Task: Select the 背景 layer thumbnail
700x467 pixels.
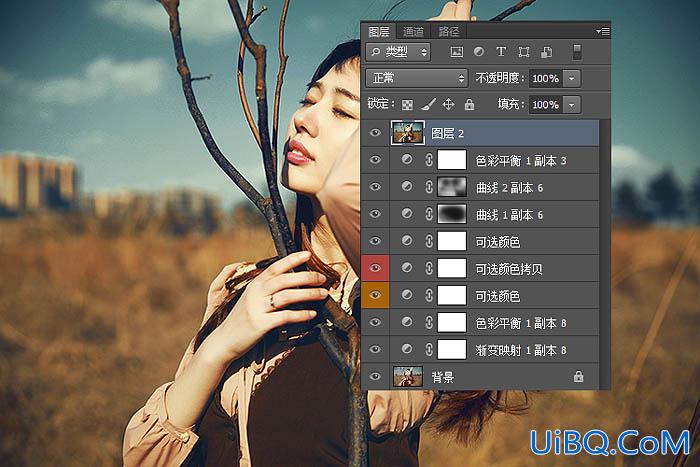Action: (408, 376)
